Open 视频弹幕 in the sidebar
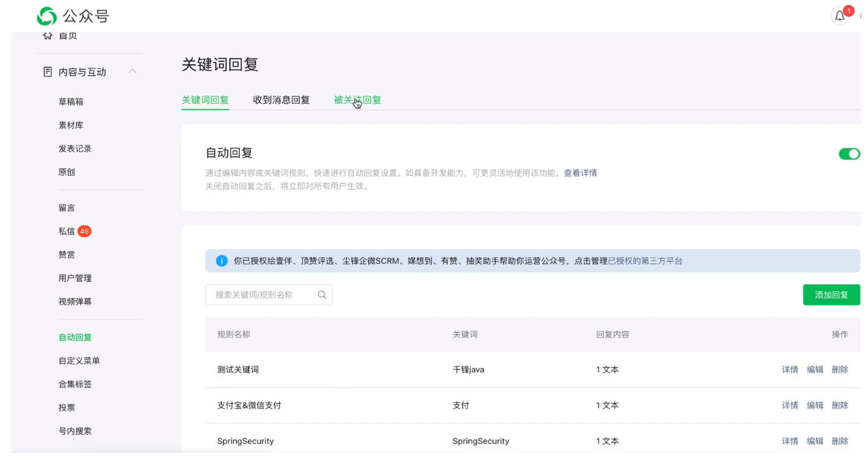This screenshot has height=457, width=868. [75, 302]
